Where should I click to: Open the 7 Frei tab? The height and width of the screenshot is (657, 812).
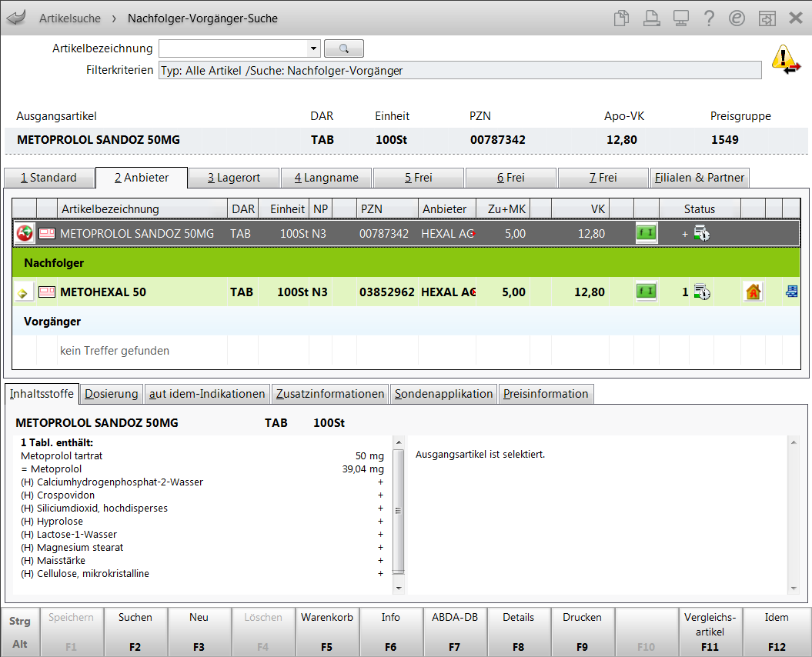click(x=603, y=178)
